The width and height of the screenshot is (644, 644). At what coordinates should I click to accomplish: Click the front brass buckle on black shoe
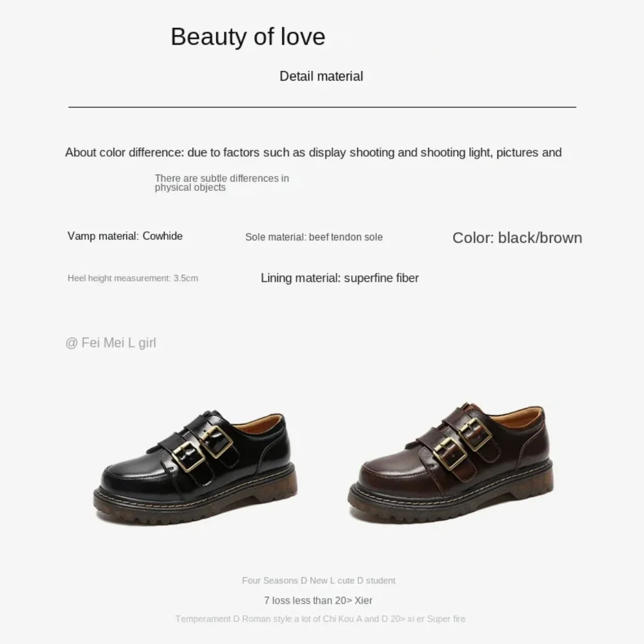click(188, 456)
